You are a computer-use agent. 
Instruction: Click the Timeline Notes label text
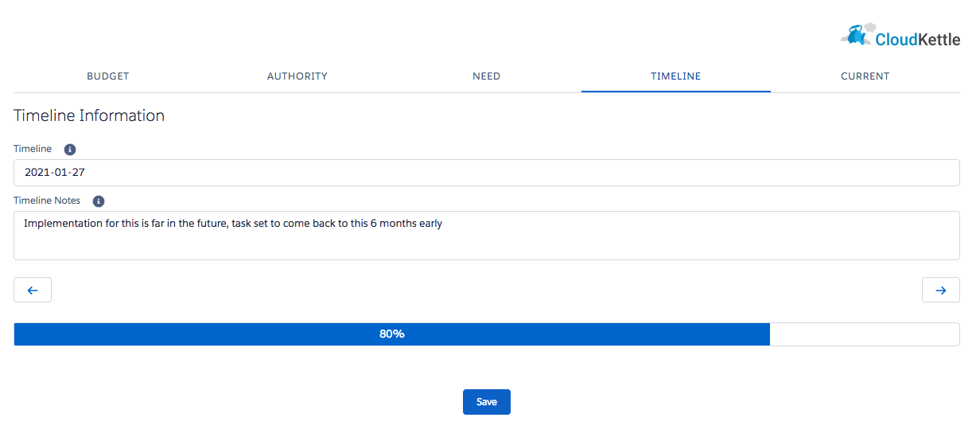coord(47,201)
